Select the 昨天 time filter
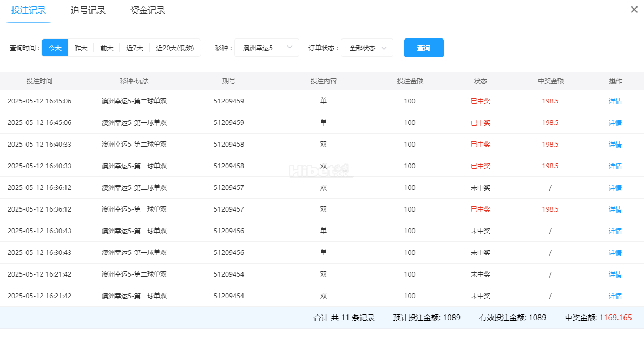 point(81,48)
